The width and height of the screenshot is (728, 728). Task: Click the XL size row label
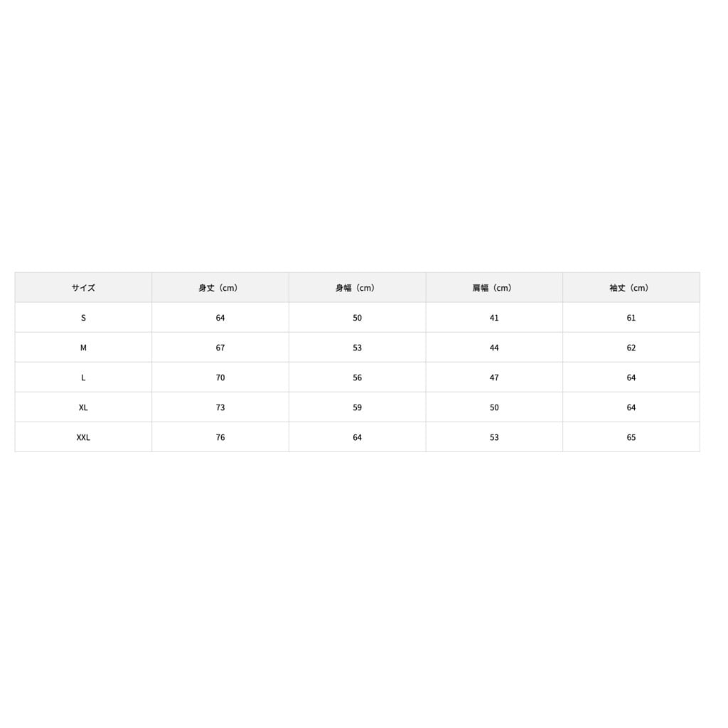pos(83,407)
